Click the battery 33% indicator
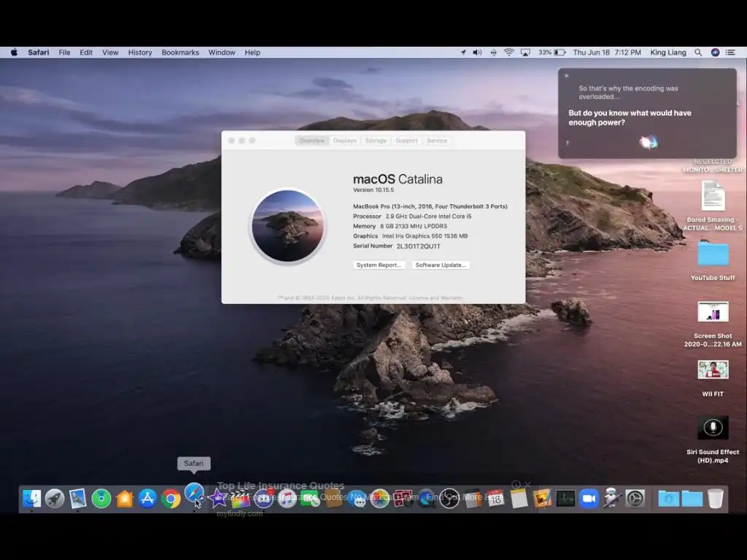This screenshot has width=747, height=560. 551,52
